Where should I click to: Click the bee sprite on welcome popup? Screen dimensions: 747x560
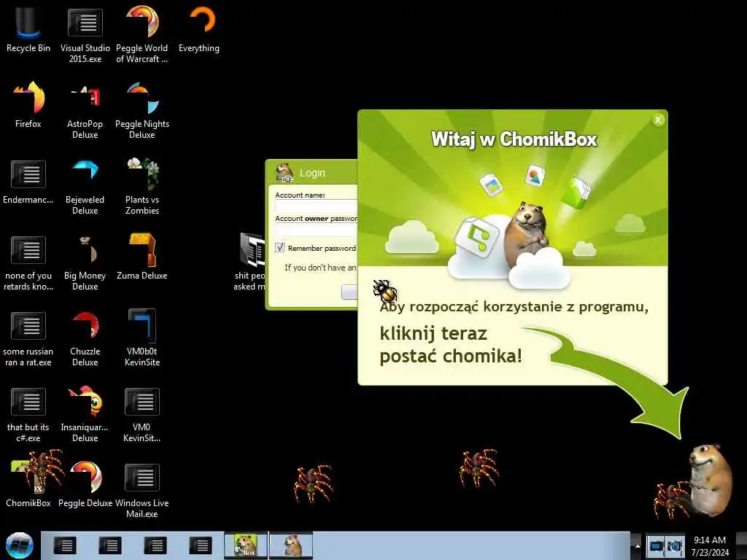(x=385, y=291)
